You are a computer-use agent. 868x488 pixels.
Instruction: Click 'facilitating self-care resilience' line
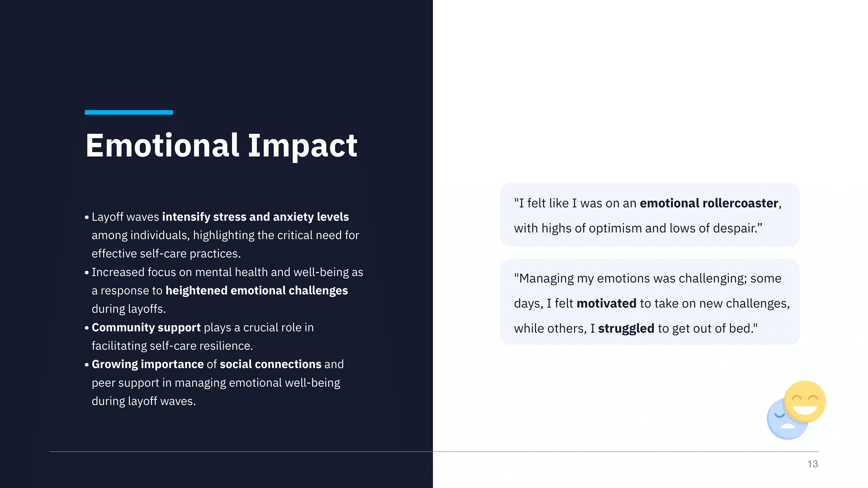[x=172, y=346]
